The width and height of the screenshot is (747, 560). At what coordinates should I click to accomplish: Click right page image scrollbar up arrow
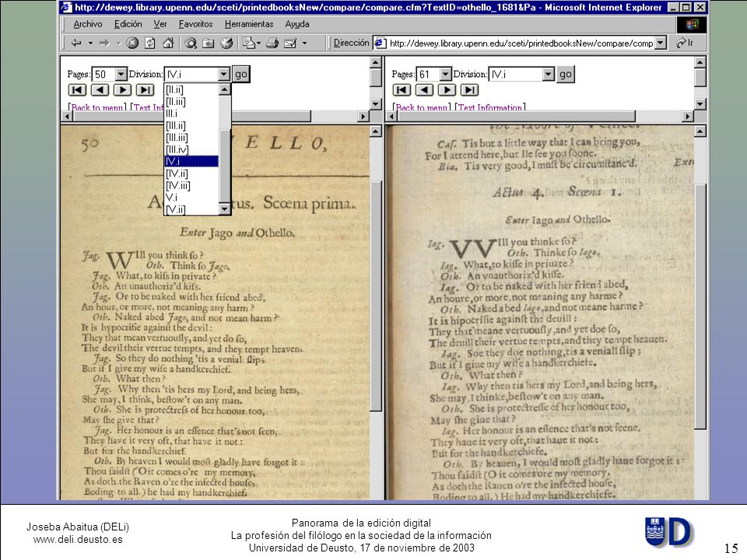(x=700, y=131)
